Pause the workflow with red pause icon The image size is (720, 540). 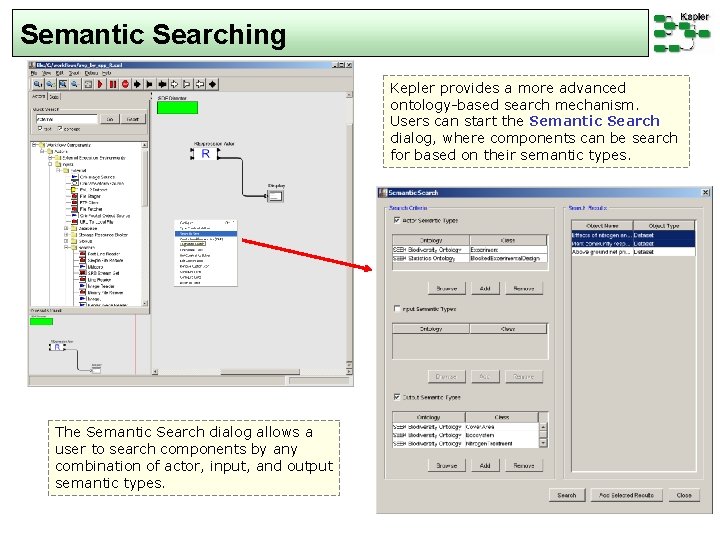coord(112,84)
